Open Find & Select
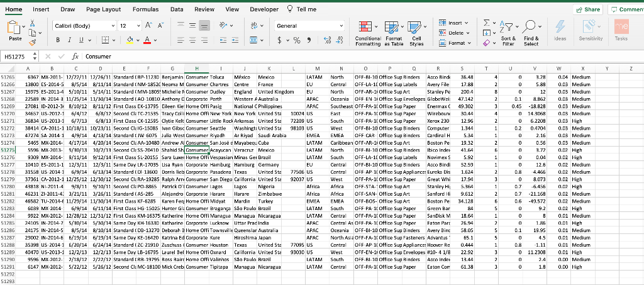644x285 pixels. 531,33
